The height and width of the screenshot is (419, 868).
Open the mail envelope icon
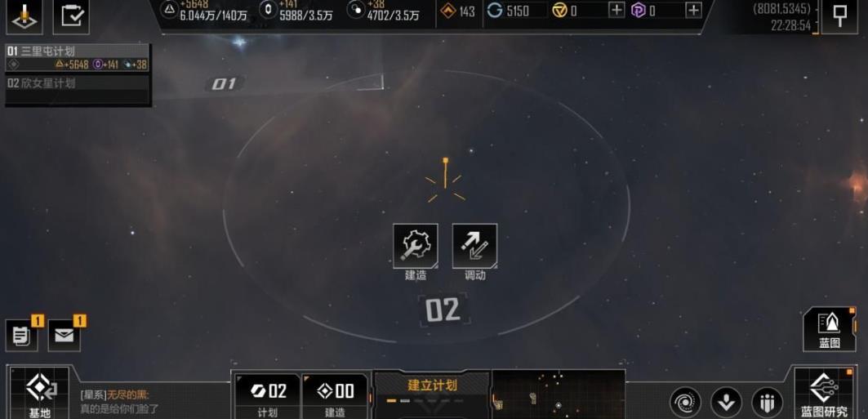[65, 336]
